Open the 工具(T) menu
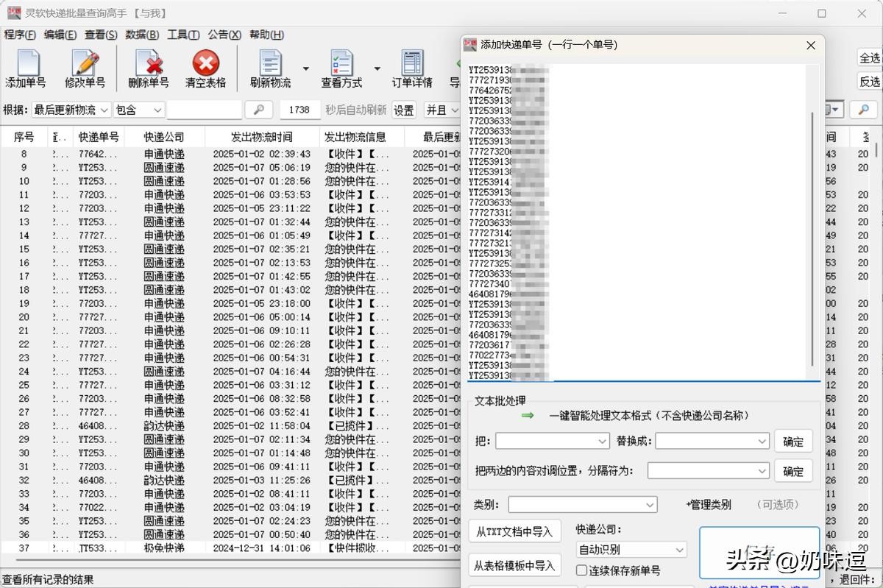This screenshot has width=883, height=588. [x=183, y=35]
